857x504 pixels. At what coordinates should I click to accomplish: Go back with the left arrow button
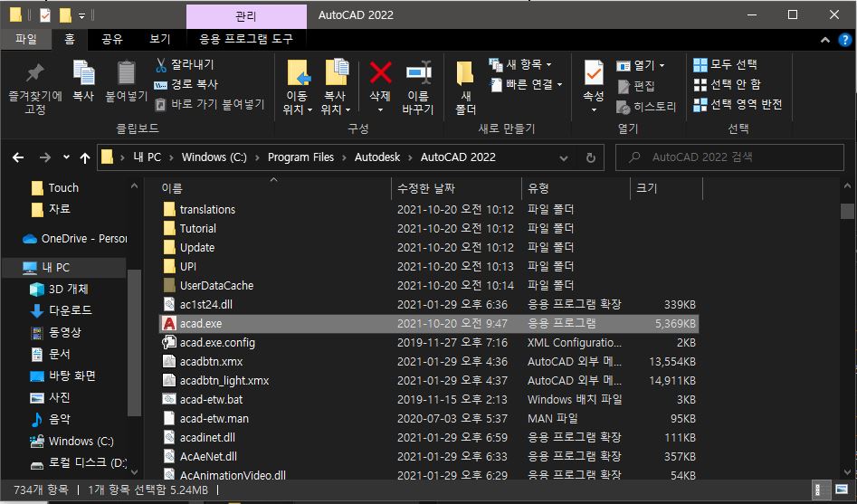point(18,157)
